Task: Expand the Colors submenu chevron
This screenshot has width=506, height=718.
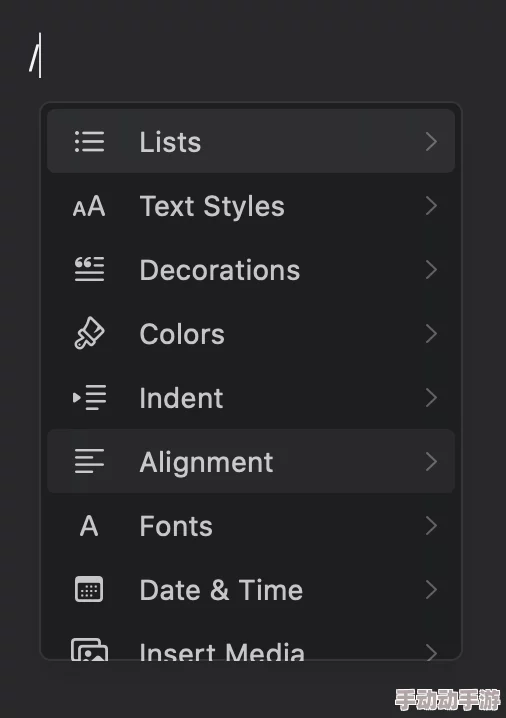Action: coord(431,333)
